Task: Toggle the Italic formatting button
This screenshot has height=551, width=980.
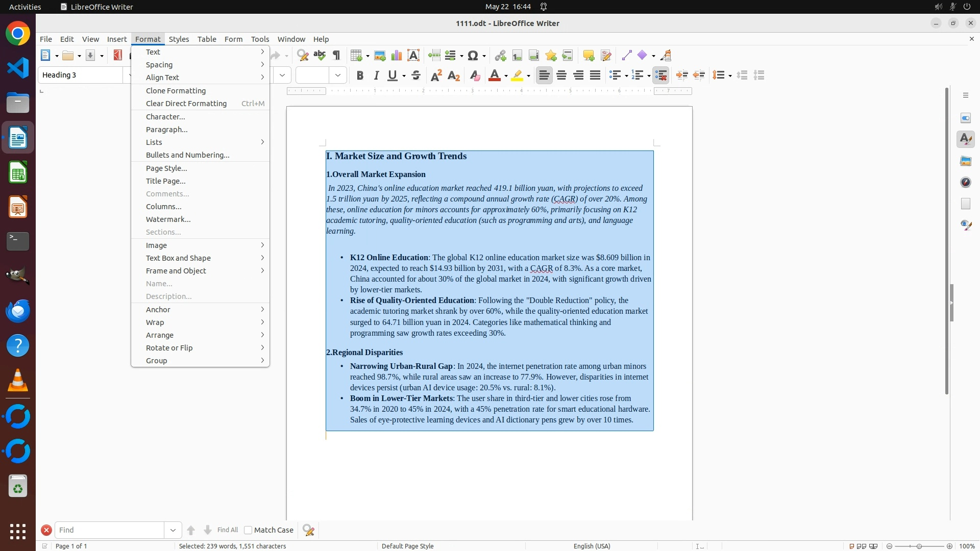Action: (x=377, y=76)
